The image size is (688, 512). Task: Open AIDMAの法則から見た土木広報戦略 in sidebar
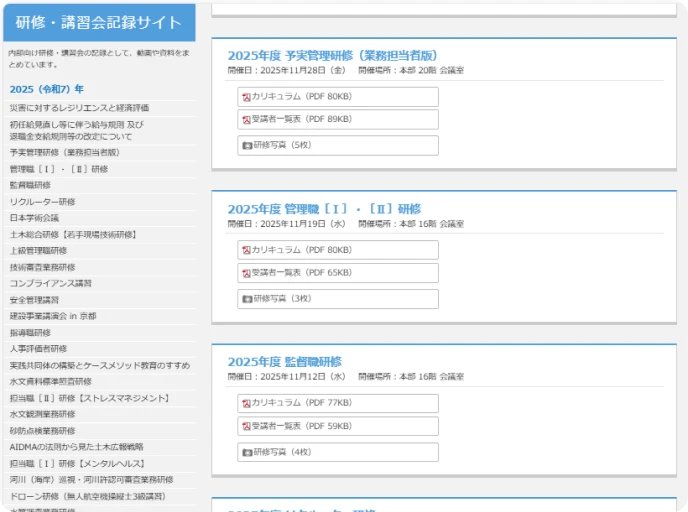coord(76,447)
